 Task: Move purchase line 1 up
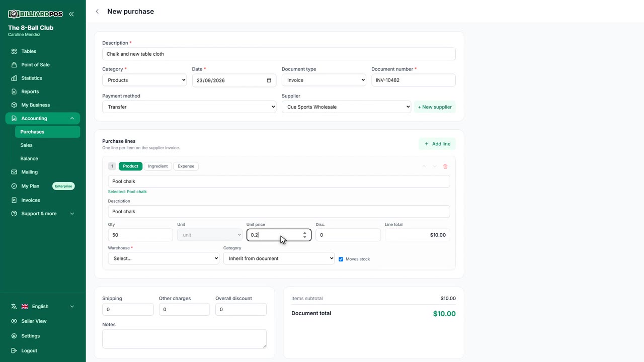(424, 166)
